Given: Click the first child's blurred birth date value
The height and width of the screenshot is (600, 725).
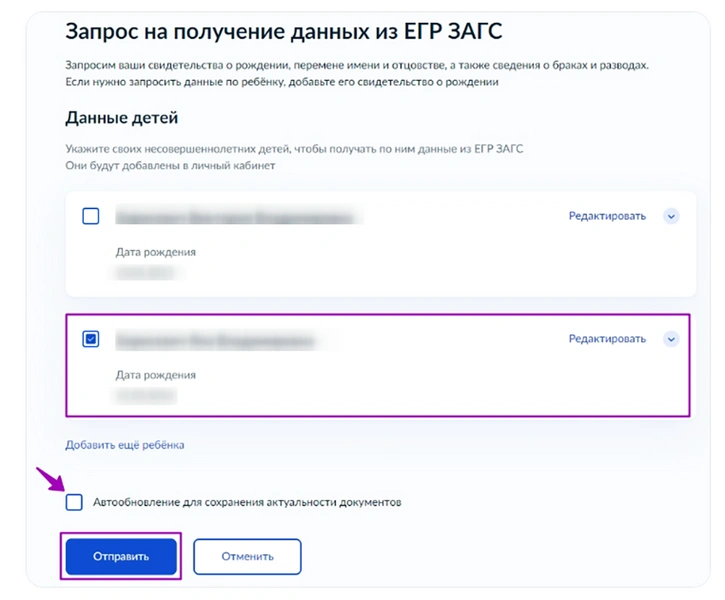Looking at the screenshot, I should (x=144, y=272).
